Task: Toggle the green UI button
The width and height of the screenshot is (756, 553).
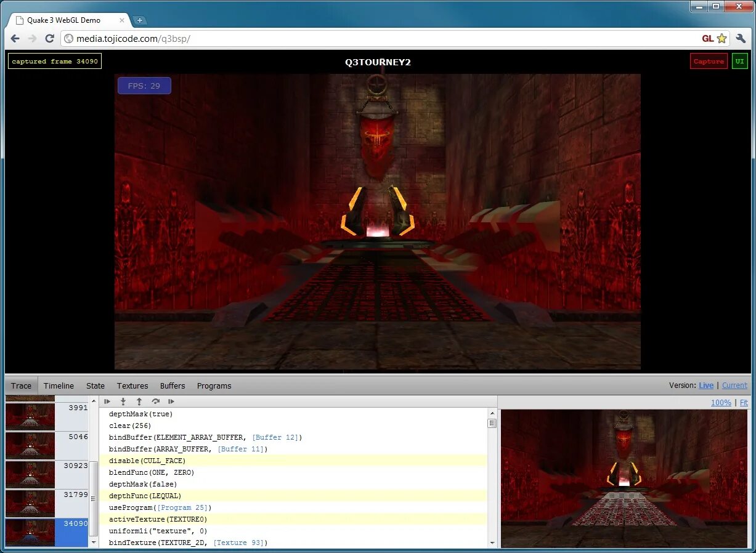Action: click(x=739, y=61)
